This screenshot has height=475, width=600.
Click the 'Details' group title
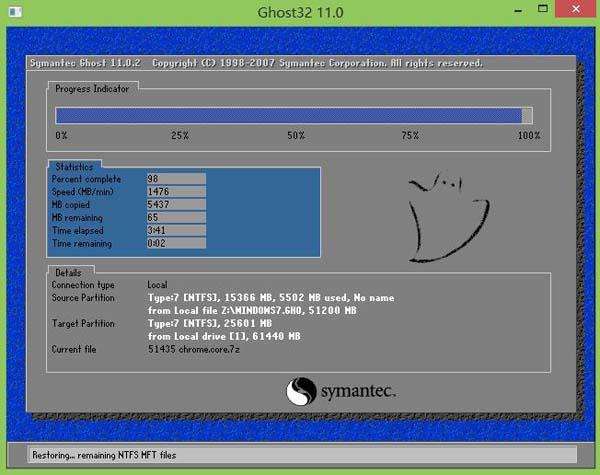pyautogui.click(x=68, y=273)
